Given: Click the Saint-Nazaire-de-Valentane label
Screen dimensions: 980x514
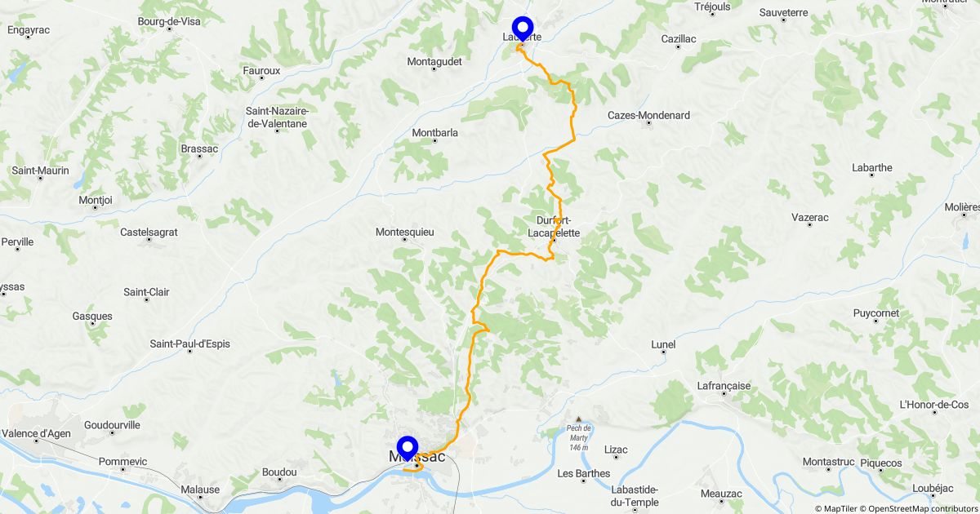Looking at the screenshot, I should pos(277,117).
